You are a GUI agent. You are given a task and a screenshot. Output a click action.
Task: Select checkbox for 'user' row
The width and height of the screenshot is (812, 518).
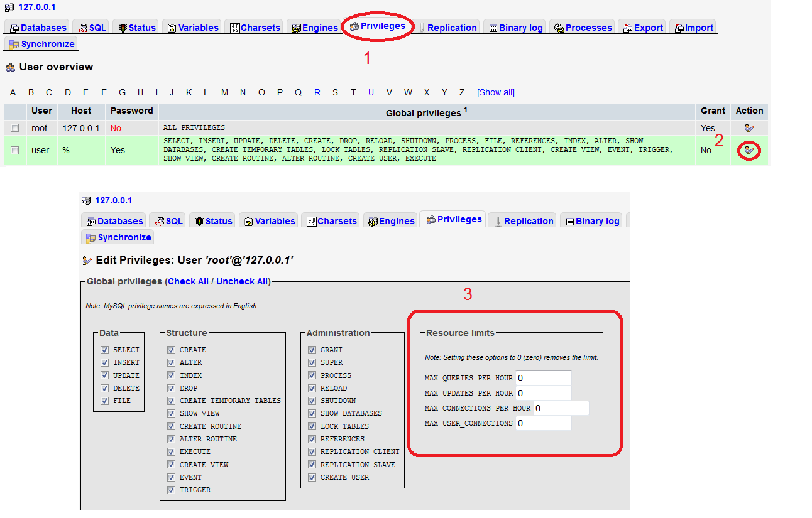pyautogui.click(x=14, y=151)
